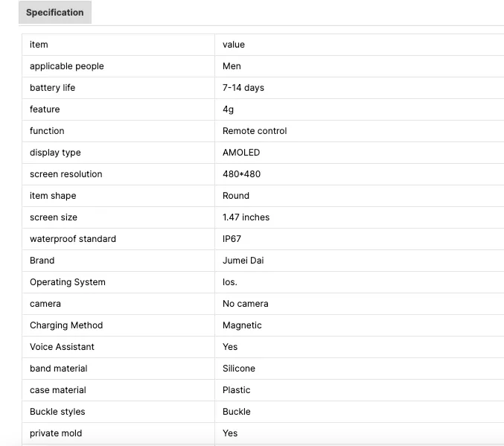Image resolution: width=504 pixels, height=446 pixels.
Task: Click the 'Silicone' band material value
Action: tap(239, 369)
